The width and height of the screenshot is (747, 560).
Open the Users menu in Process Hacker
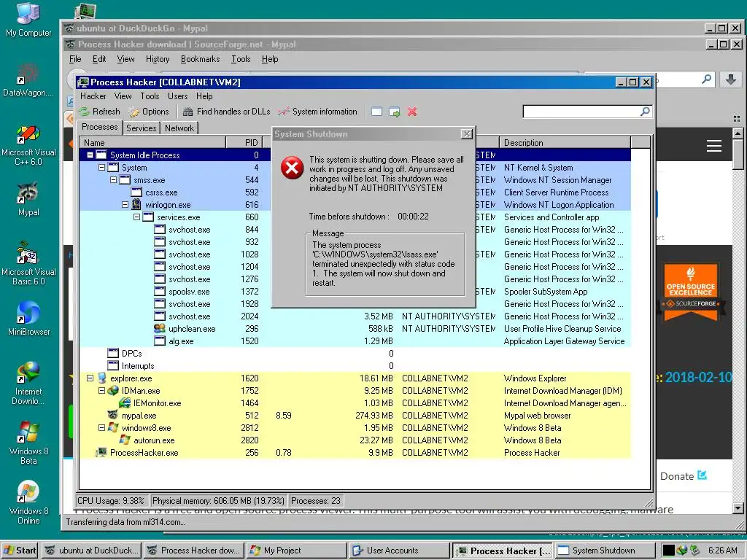point(177,96)
